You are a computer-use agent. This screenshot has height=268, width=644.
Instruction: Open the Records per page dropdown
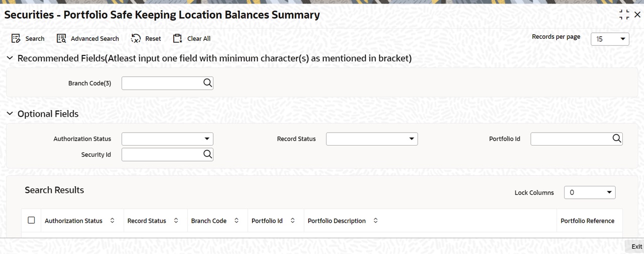pos(610,39)
